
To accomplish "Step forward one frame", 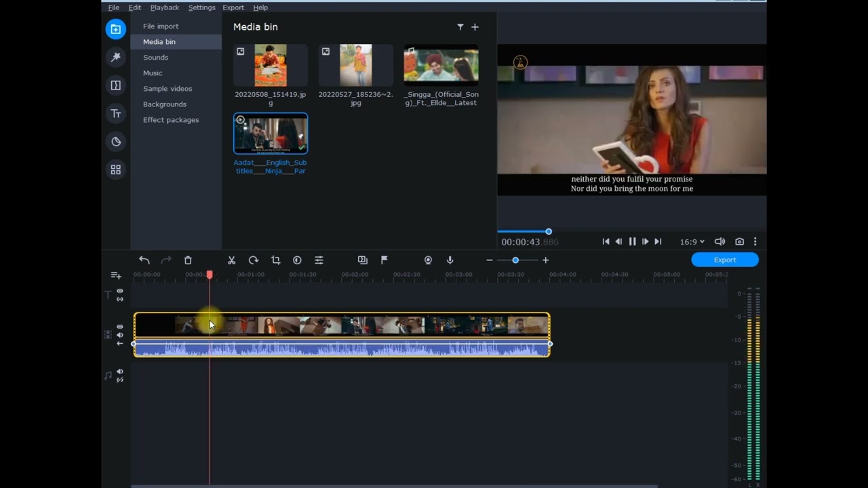I will (645, 241).
